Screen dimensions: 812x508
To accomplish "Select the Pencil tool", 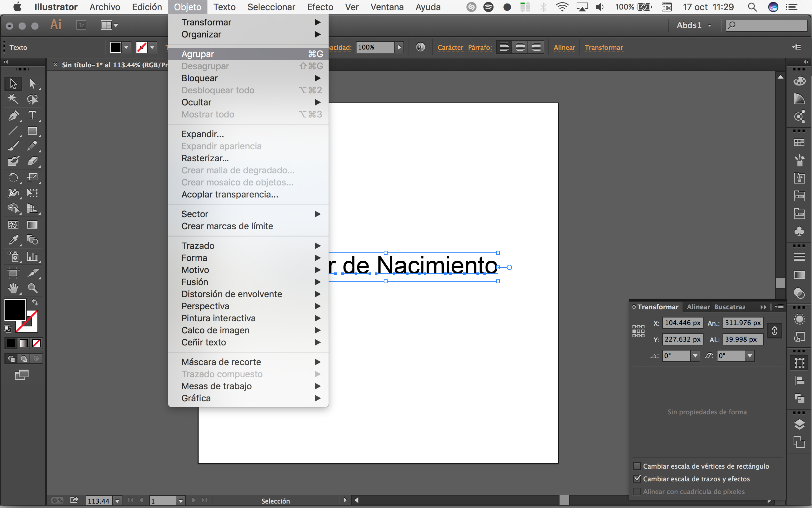I will pos(32,146).
